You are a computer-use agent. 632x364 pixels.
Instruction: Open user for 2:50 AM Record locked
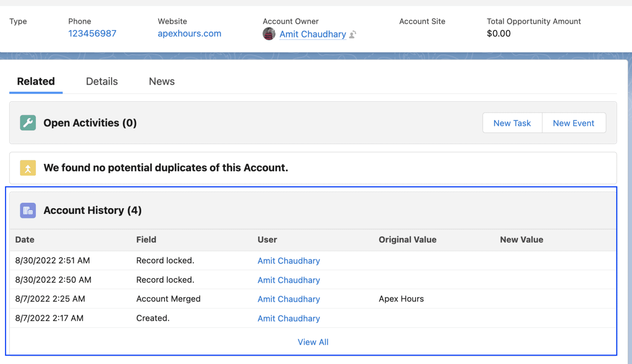pos(288,280)
